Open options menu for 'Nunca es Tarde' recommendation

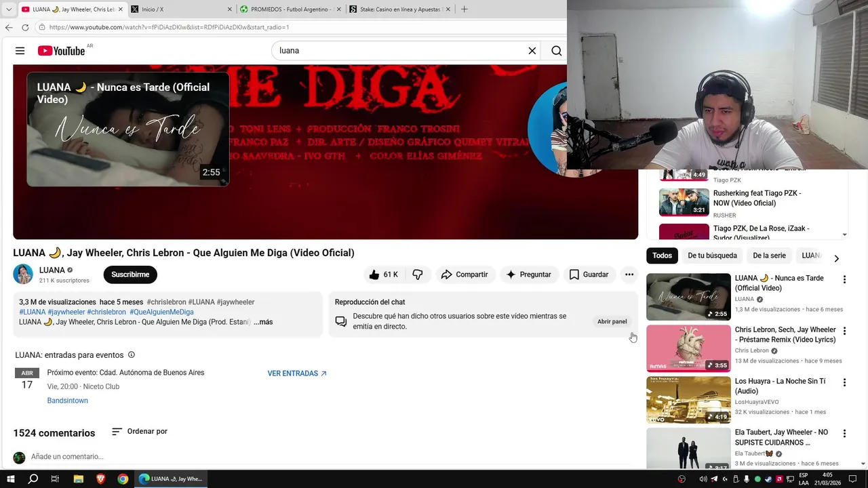[844, 279]
